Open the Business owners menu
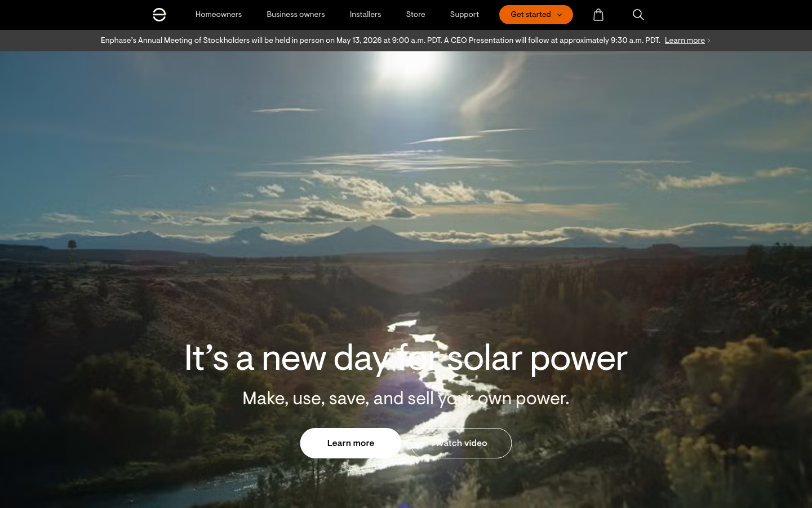The width and height of the screenshot is (812, 508). pos(296,15)
